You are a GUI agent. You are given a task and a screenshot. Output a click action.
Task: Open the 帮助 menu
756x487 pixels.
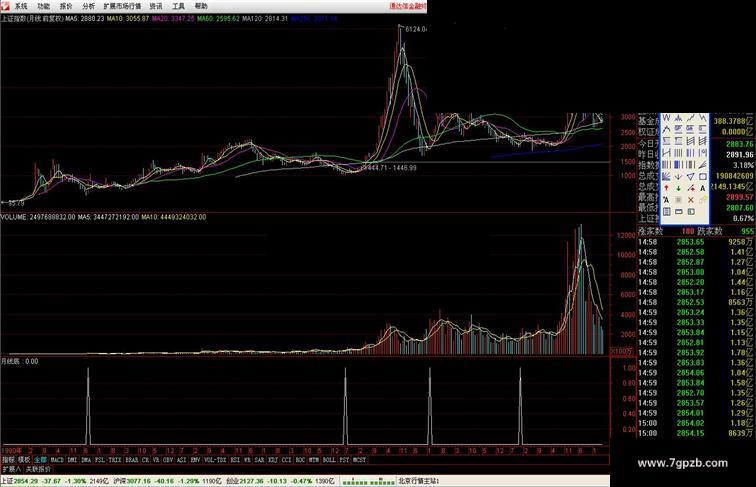(x=201, y=6)
